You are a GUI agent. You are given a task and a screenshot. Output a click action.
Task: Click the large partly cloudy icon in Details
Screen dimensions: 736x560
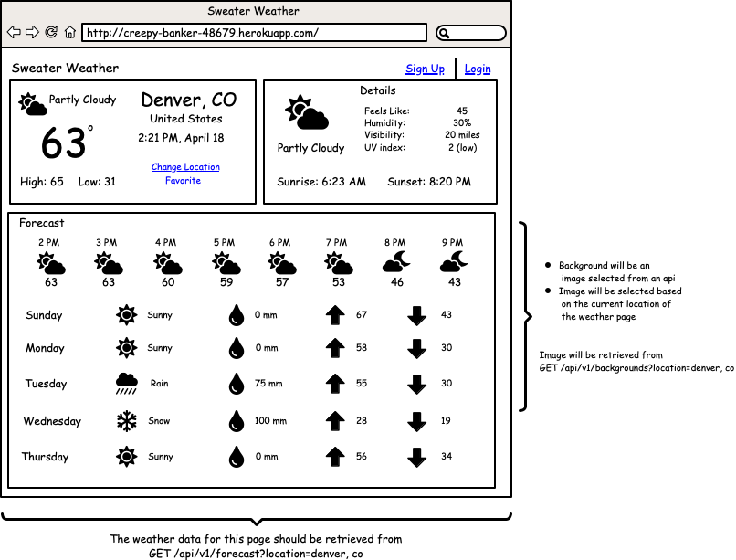[x=306, y=113]
